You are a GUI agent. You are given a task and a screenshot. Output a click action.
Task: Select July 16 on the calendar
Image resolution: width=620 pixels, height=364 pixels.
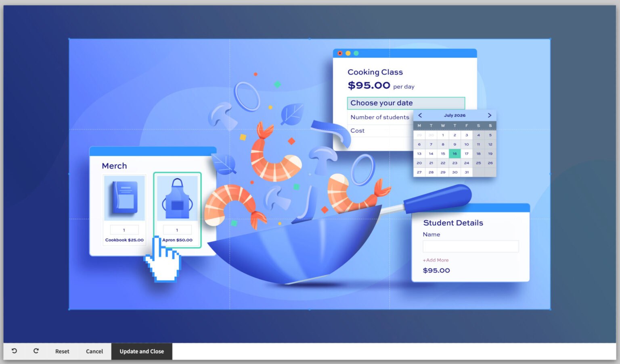tap(455, 154)
